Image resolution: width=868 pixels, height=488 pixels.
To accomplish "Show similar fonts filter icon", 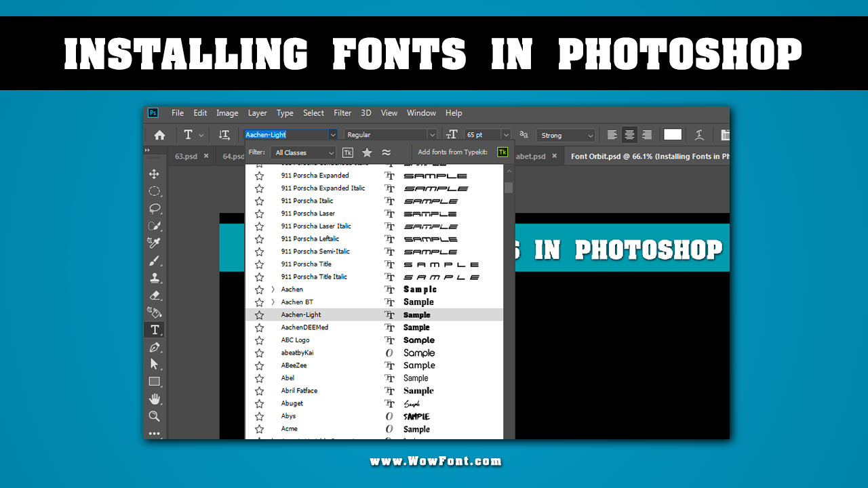I will [386, 152].
